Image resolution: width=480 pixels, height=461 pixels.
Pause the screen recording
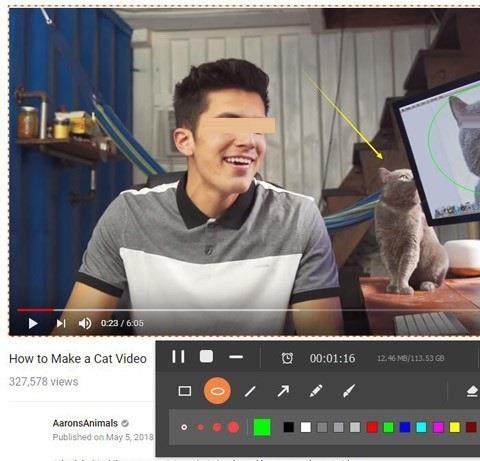(x=178, y=357)
